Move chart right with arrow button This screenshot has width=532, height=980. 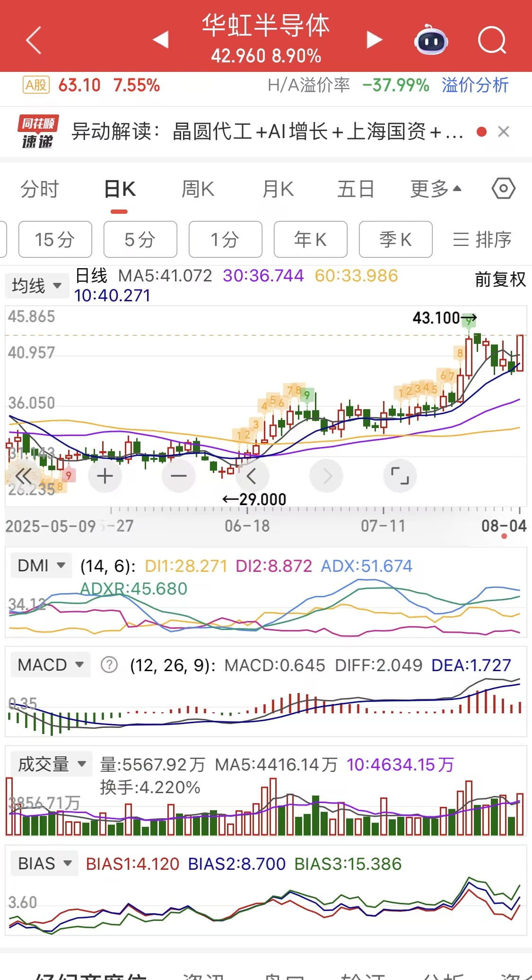(326, 475)
